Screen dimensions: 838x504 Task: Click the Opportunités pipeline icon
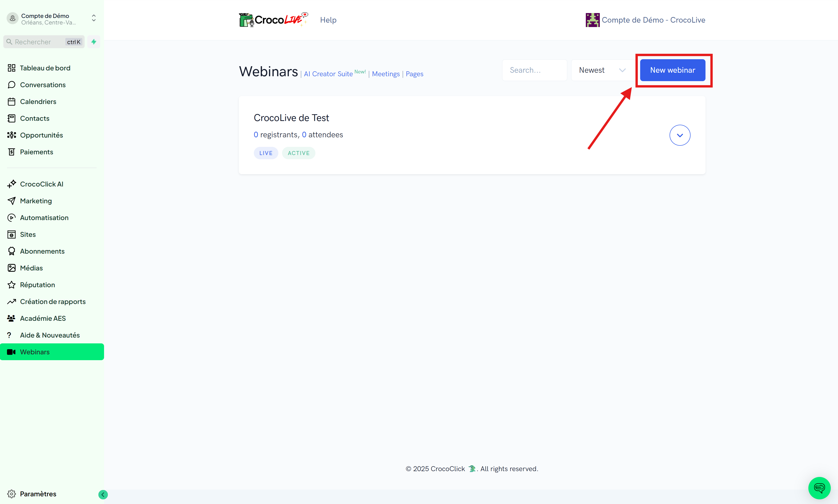(12, 135)
